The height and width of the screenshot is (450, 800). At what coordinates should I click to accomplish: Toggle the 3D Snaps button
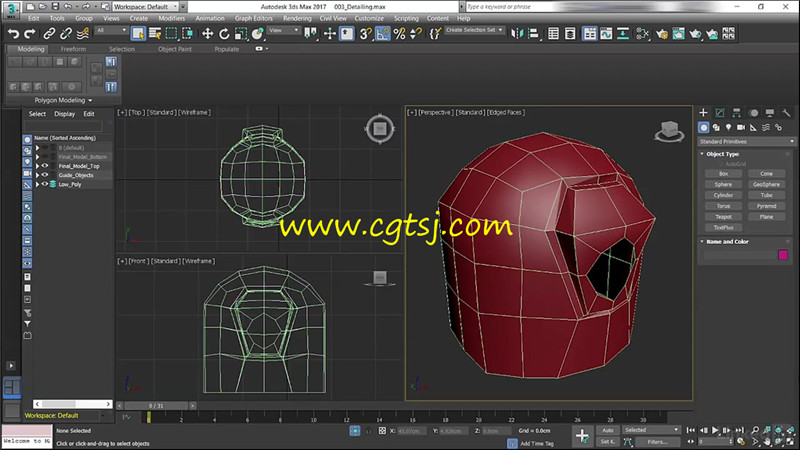point(365,34)
